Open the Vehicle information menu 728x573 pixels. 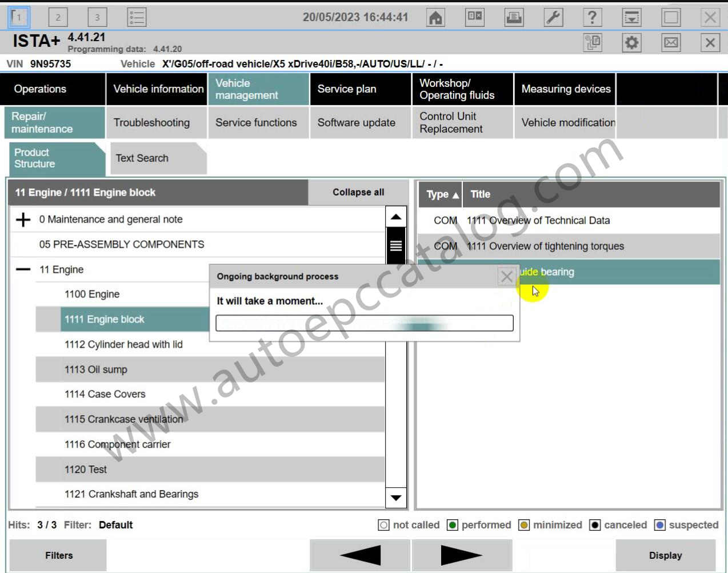coord(157,89)
